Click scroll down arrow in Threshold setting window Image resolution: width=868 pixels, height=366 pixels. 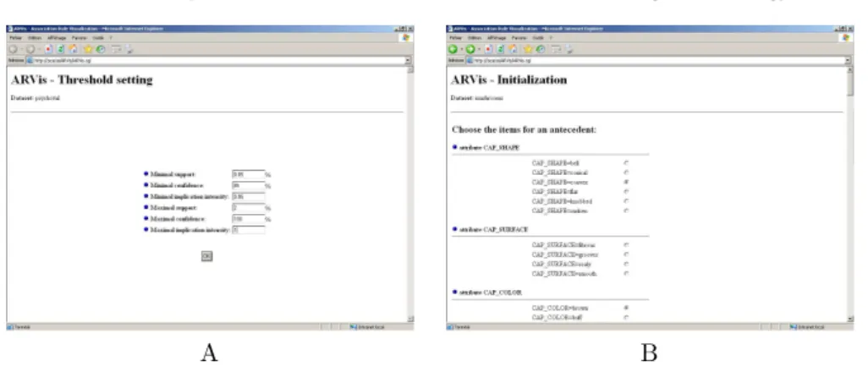(410, 319)
